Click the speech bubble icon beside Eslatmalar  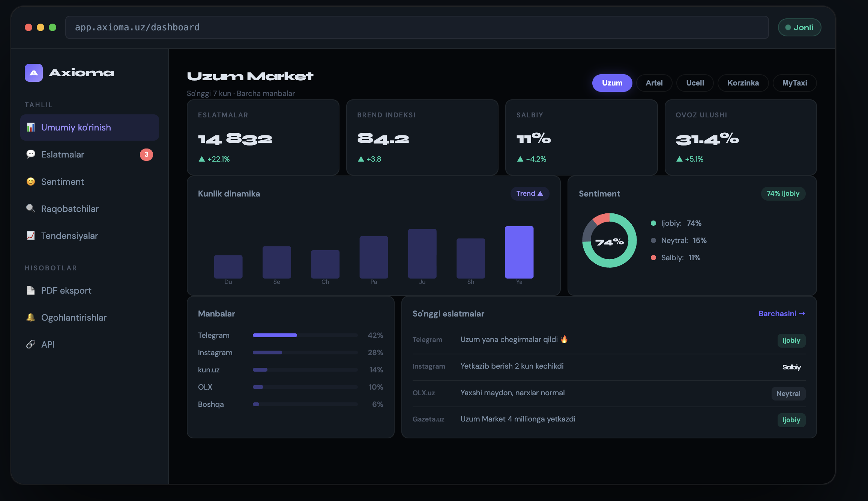tap(31, 154)
